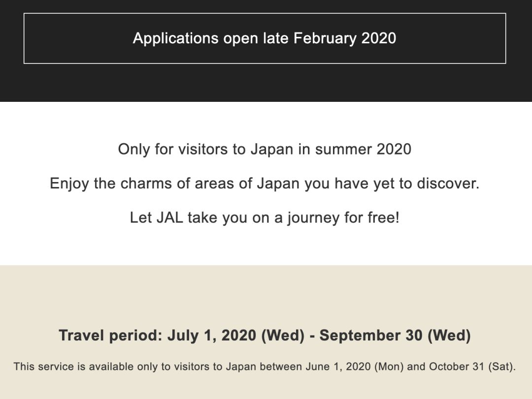532x399 pixels.
Task: Click the 'Let JAL take you' sentence
Action: tap(265, 217)
